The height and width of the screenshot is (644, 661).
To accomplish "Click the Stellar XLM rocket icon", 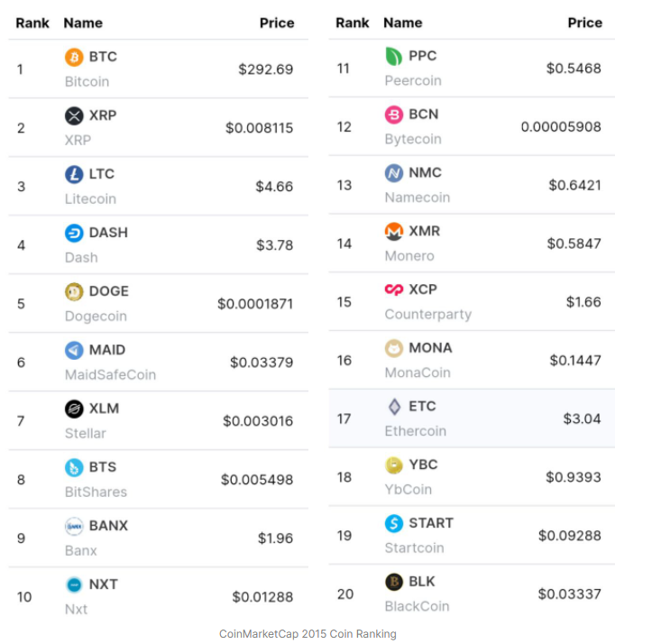I will [x=74, y=409].
